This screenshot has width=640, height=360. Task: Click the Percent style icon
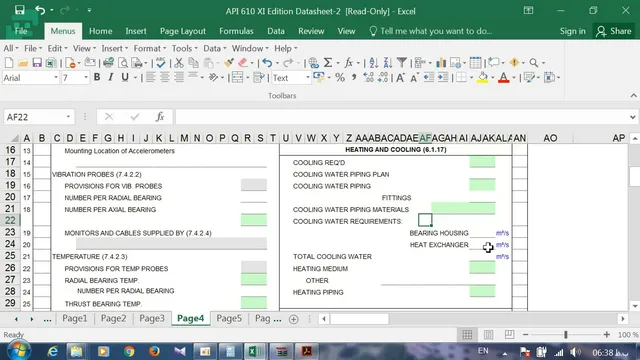pos(340,78)
